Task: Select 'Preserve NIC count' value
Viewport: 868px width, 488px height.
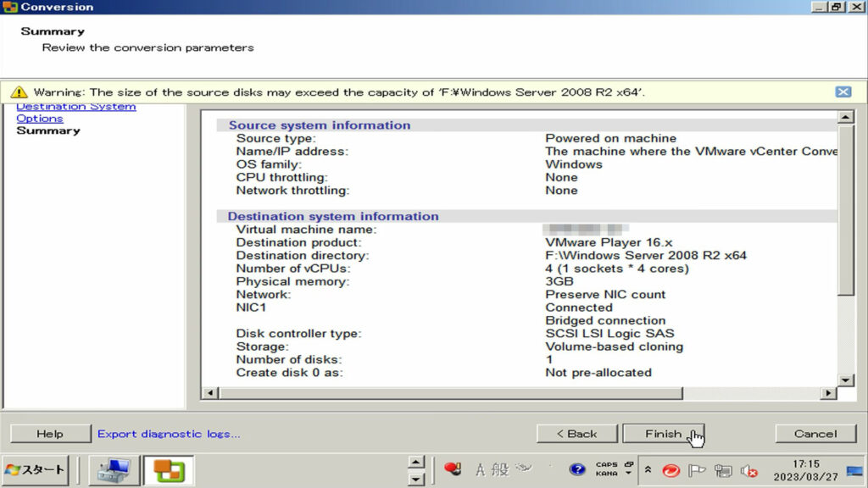Action: point(605,294)
